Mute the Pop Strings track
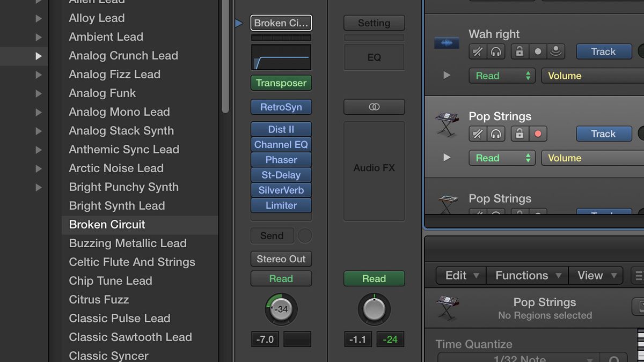 (478, 134)
